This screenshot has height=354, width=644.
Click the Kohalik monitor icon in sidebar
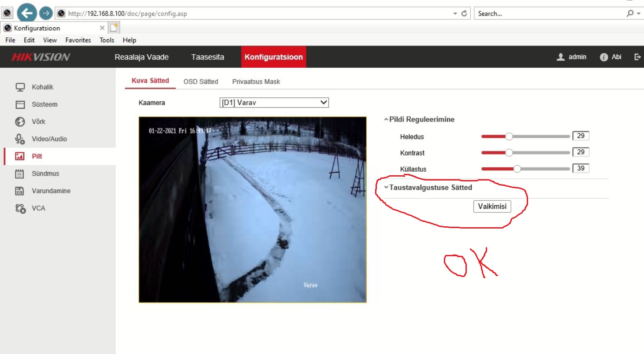pyautogui.click(x=20, y=87)
